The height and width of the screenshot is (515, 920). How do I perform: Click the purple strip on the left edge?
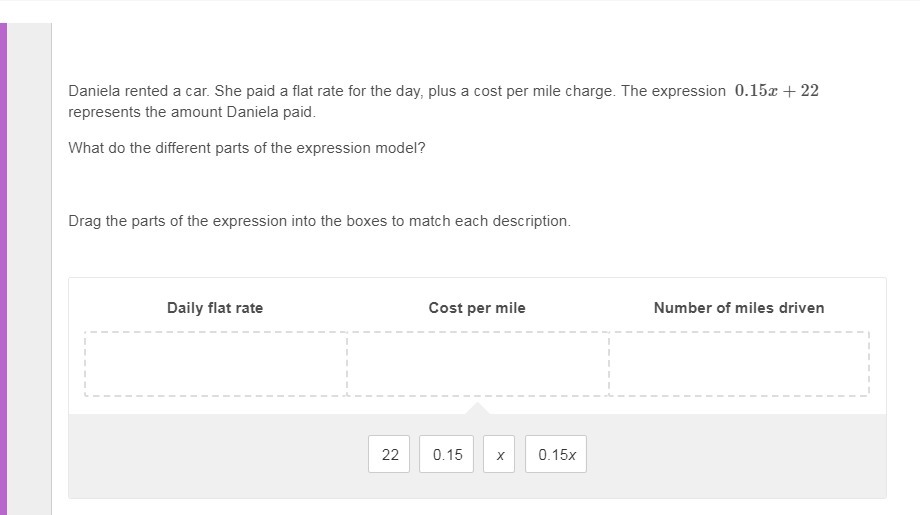3,268
